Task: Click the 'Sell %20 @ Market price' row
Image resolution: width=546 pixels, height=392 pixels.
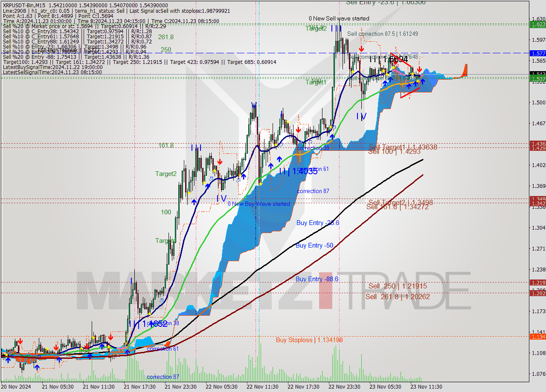Action: pyautogui.click(x=85, y=26)
